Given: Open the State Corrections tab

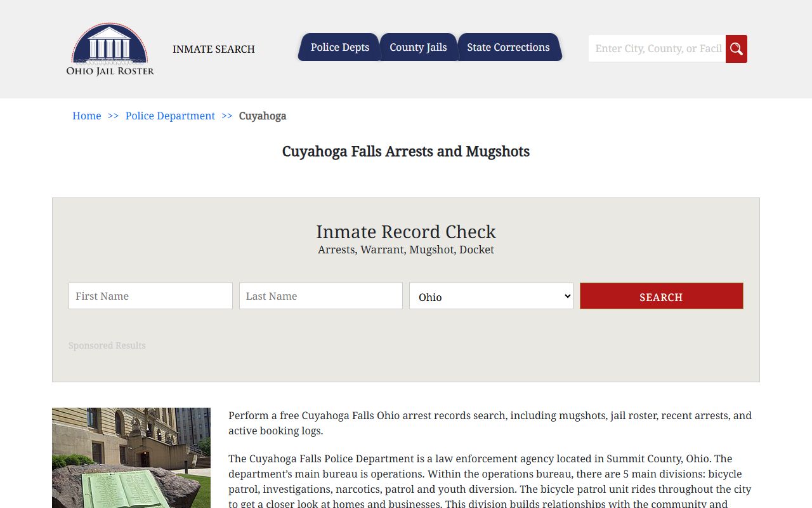Looking at the screenshot, I should [508, 47].
